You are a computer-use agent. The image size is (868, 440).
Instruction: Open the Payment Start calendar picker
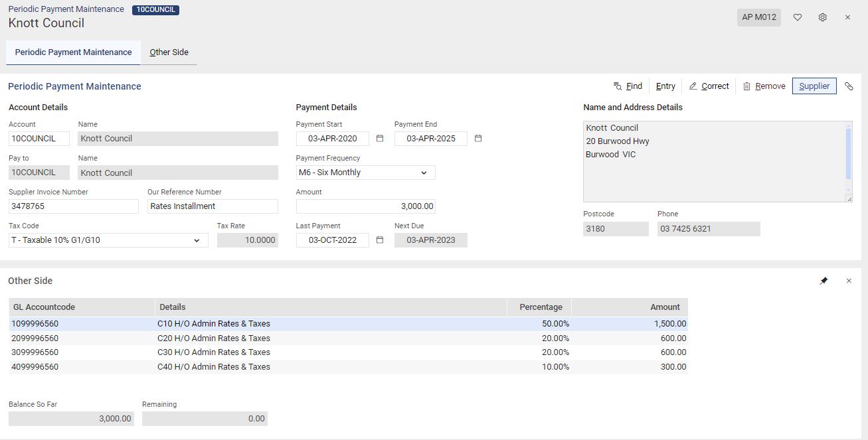[x=380, y=139]
